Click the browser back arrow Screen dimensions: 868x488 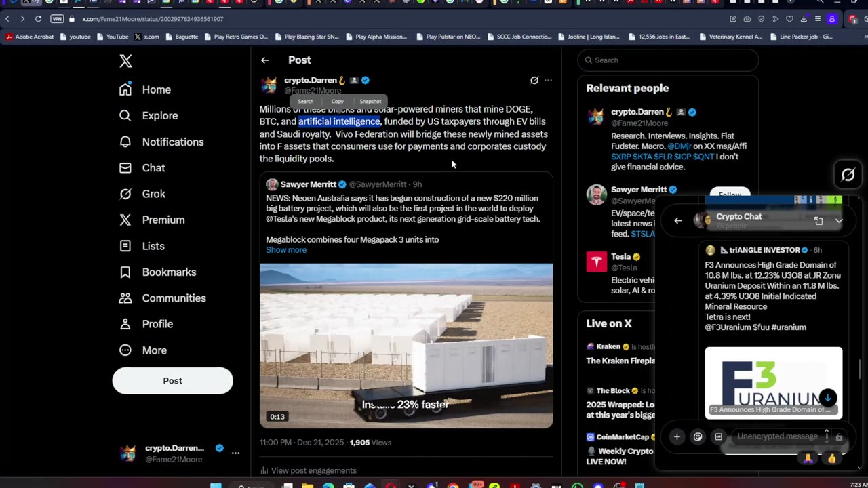7,19
